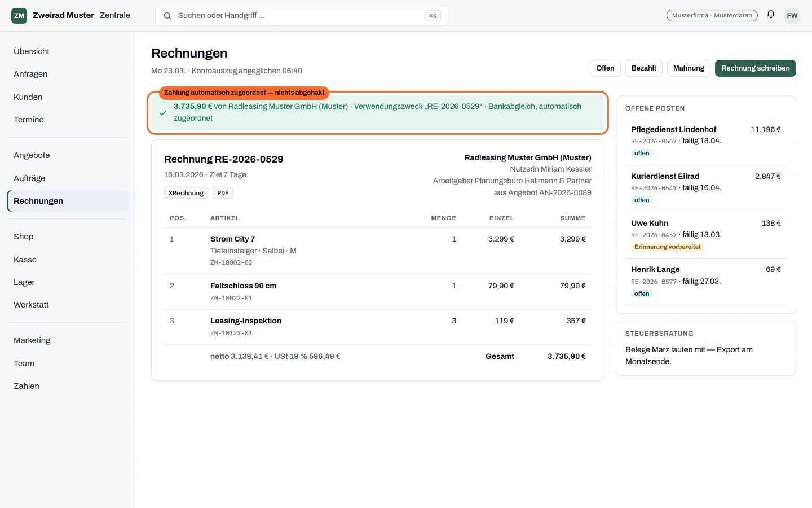Screen dimensions: 812x508
Task: Click the Erinnerung vorbereitet status tag
Action: click(x=668, y=247)
